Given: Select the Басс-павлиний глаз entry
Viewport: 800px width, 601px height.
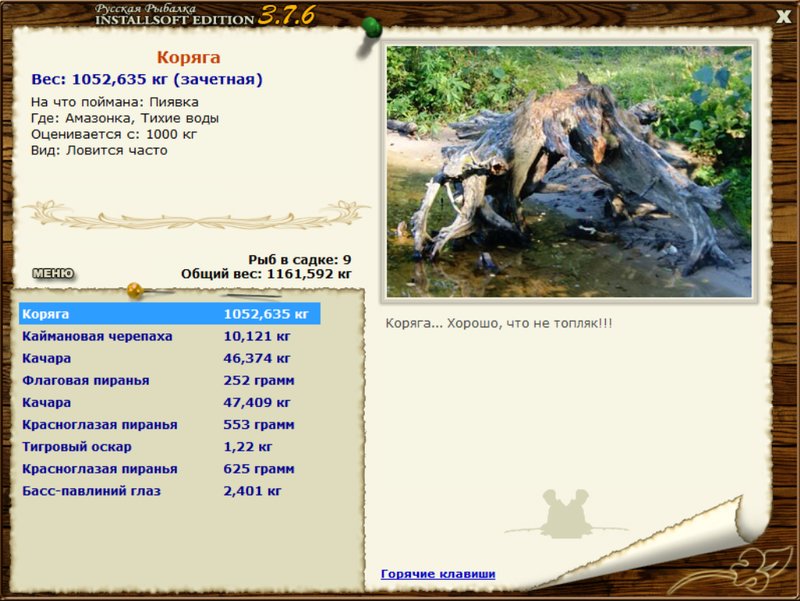Looking at the screenshot, I should coord(170,491).
